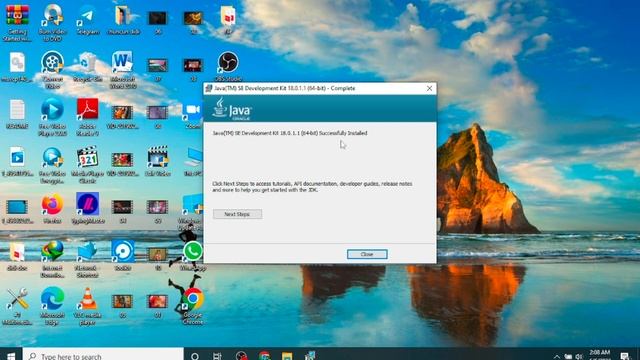Open the Windows Start menu
This screenshot has width=640, height=360.
tap(11, 355)
